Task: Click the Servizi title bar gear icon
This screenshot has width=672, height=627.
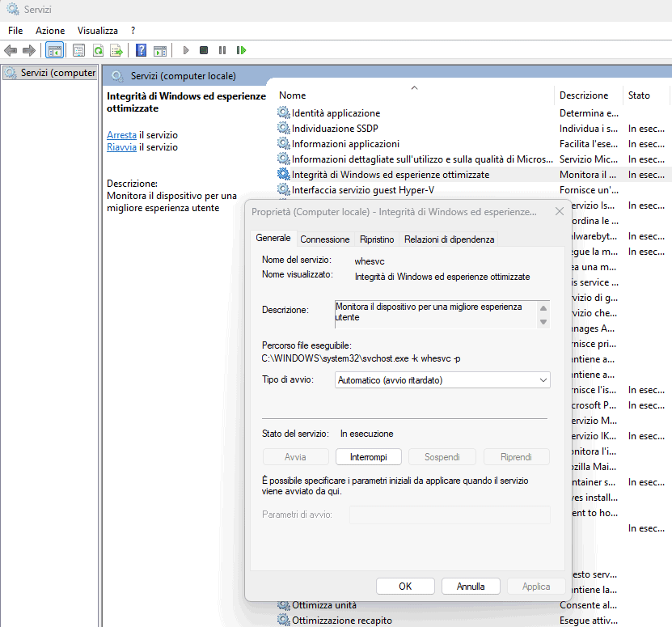Action: 13,9
